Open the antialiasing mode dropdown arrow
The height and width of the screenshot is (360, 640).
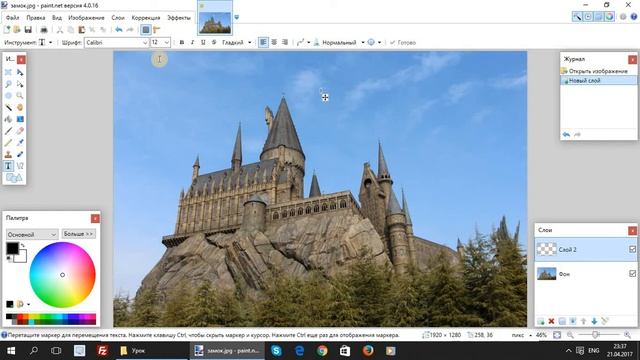[379, 42]
